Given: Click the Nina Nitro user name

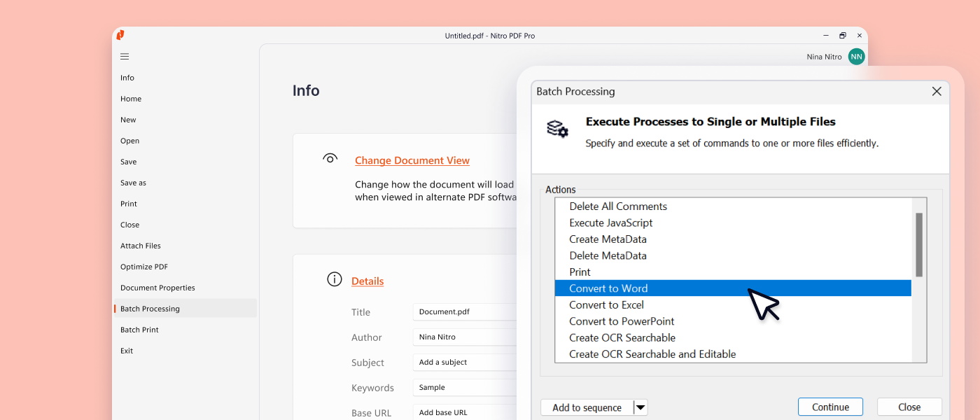Looking at the screenshot, I should point(824,57).
